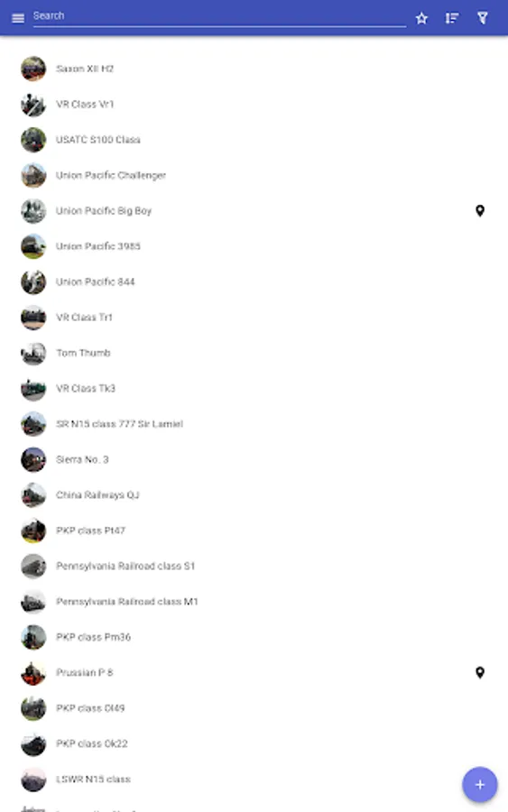Open the filter funnel options
508x812 pixels.
[482, 18]
